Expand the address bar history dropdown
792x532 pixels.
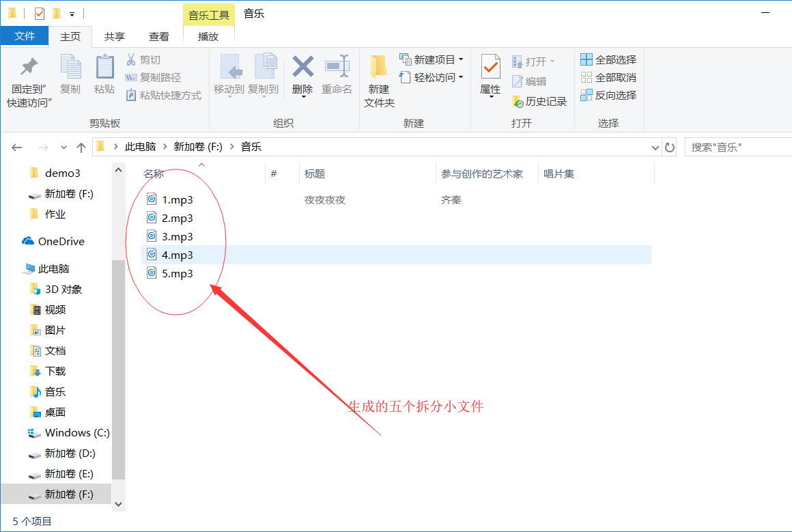click(655, 148)
